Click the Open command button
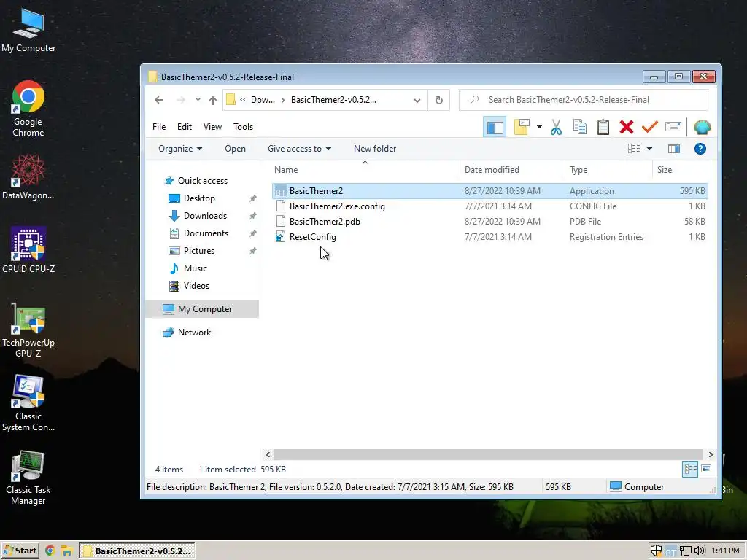Viewport: 747px width, 560px height. tap(236, 149)
